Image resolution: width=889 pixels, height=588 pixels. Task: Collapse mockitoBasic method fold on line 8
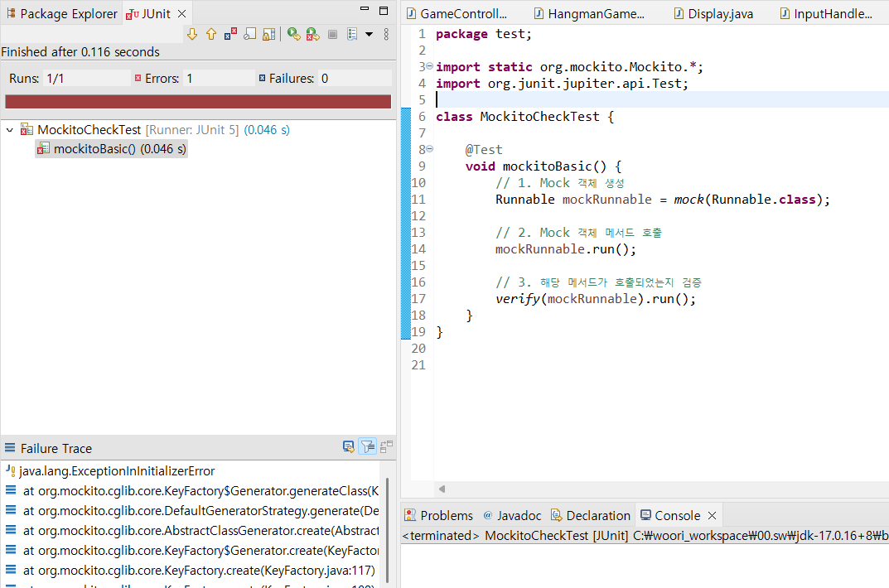430,149
